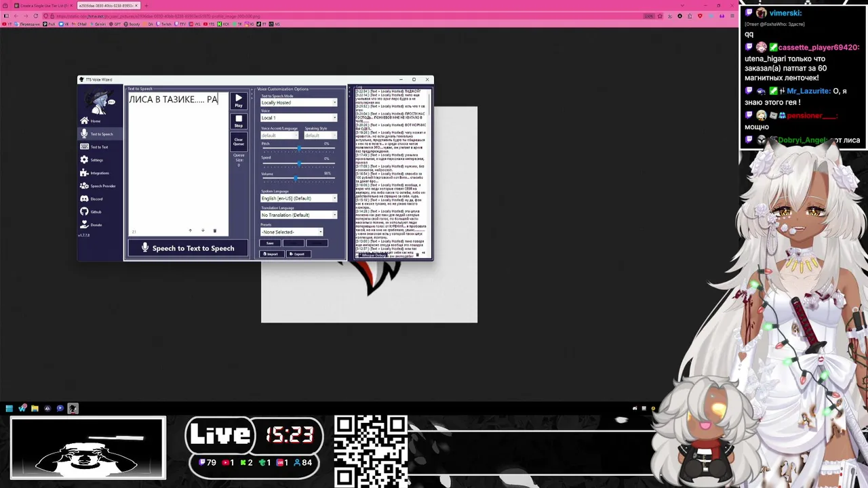The height and width of the screenshot is (488, 868).
Task: Open VK bookmark
Action: click(64, 24)
